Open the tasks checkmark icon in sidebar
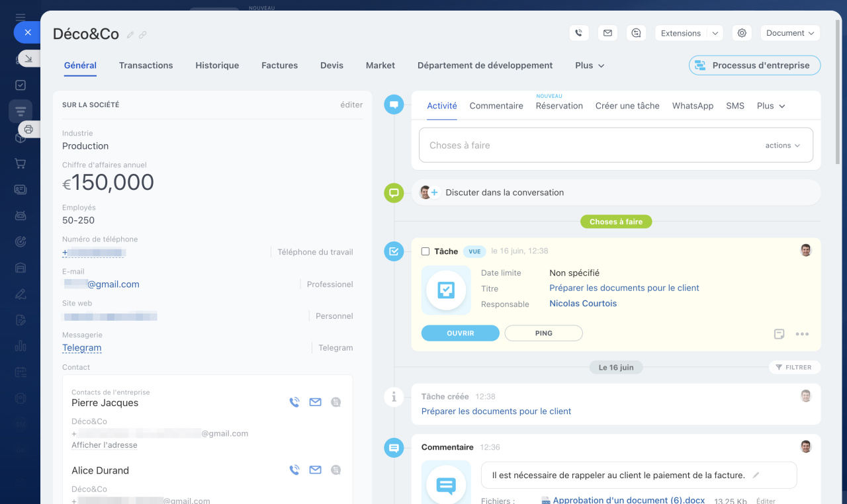This screenshot has height=504, width=847. (21, 85)
